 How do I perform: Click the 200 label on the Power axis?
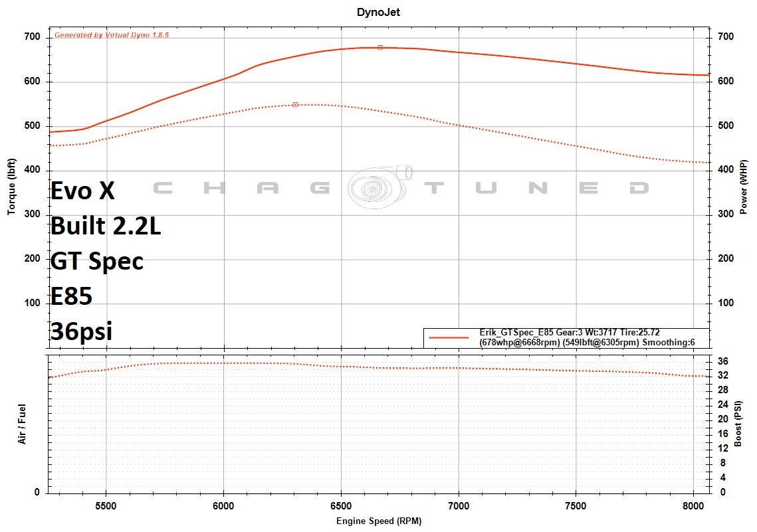726,258
